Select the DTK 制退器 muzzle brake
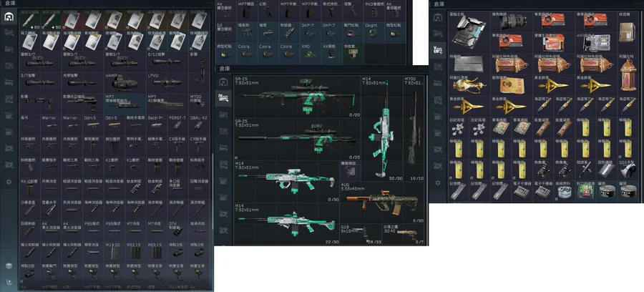644x292 pixels. pos(178,230)
